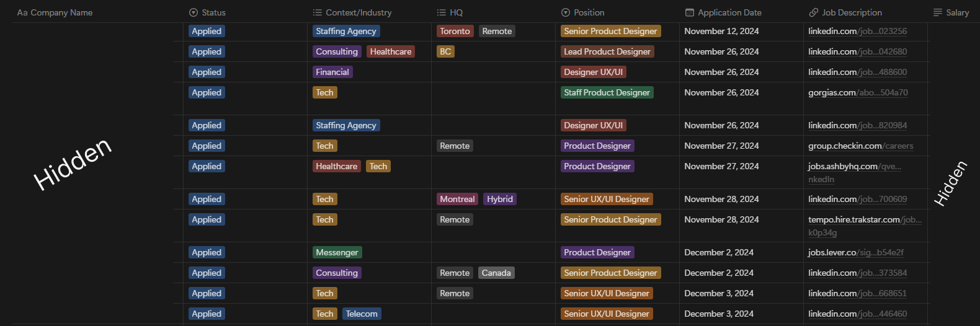980x326 pixels.
Task: Click the Status column status icon
Action: tap(194, 12)
